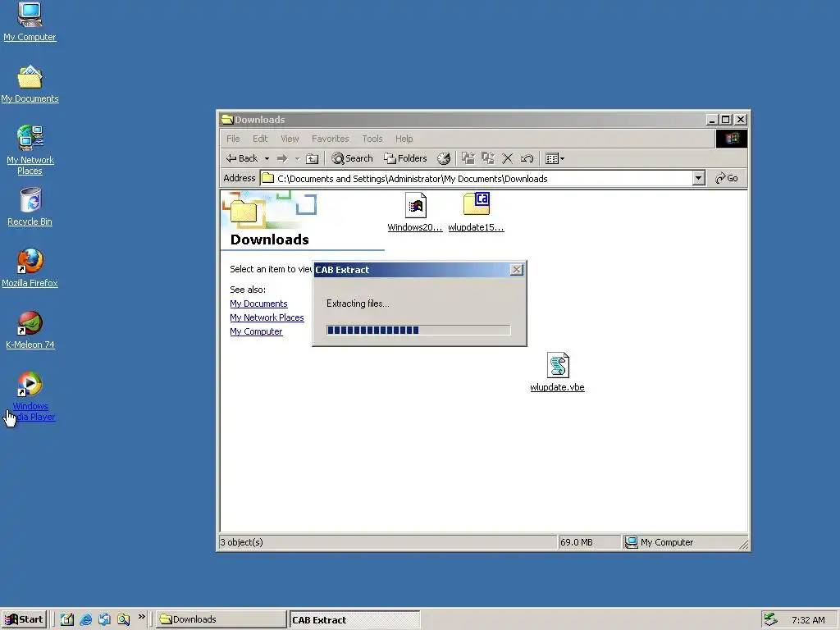Close the CAB Extract dialog
The width and height of the screenshot is (840, 630).
point(517,269)
